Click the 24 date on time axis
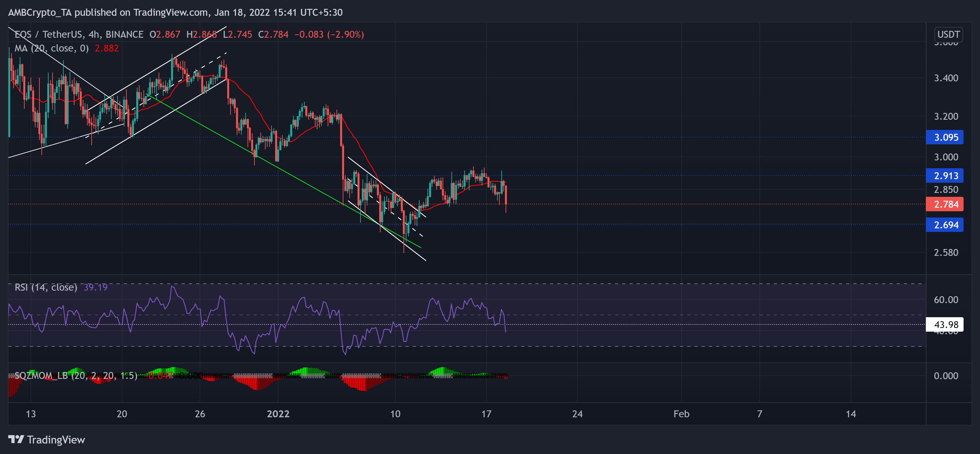Viewport: 980px width, 454px height. pyautogui.click(x=577, y=414)
